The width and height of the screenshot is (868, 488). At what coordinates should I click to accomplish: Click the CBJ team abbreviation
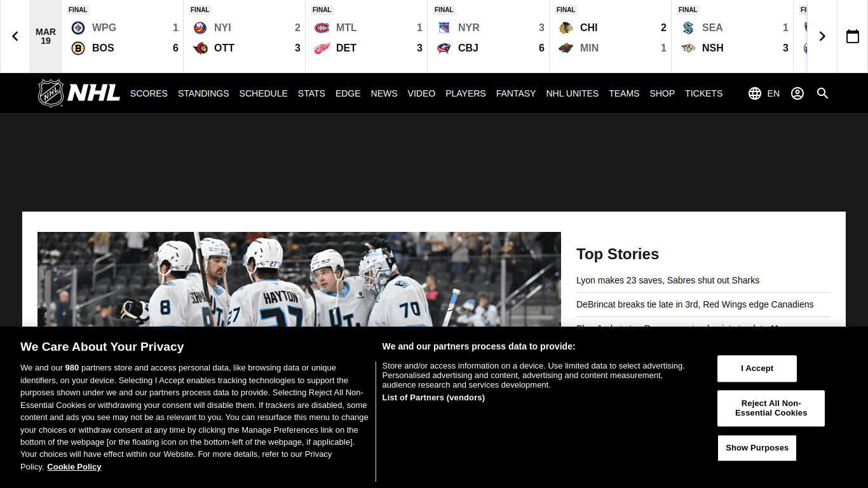click(x=468, y=48)
